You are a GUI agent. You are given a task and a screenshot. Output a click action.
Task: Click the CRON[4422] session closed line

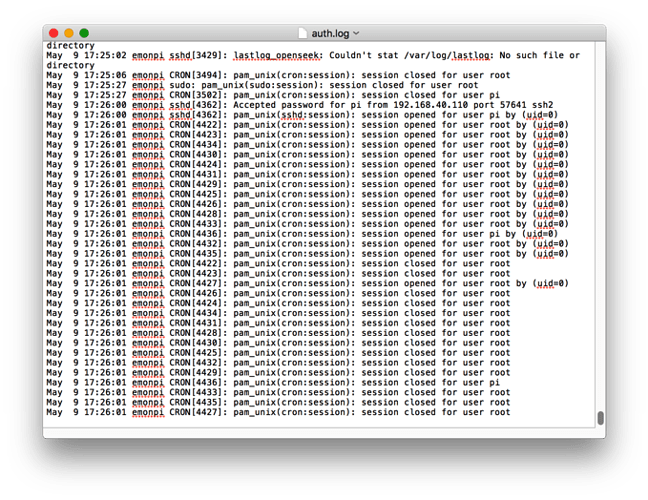point(278,264)
